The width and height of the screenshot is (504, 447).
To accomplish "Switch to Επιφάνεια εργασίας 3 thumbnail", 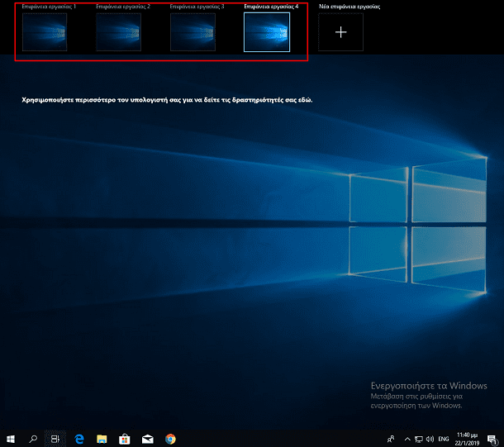I will [x=193, y=32].
